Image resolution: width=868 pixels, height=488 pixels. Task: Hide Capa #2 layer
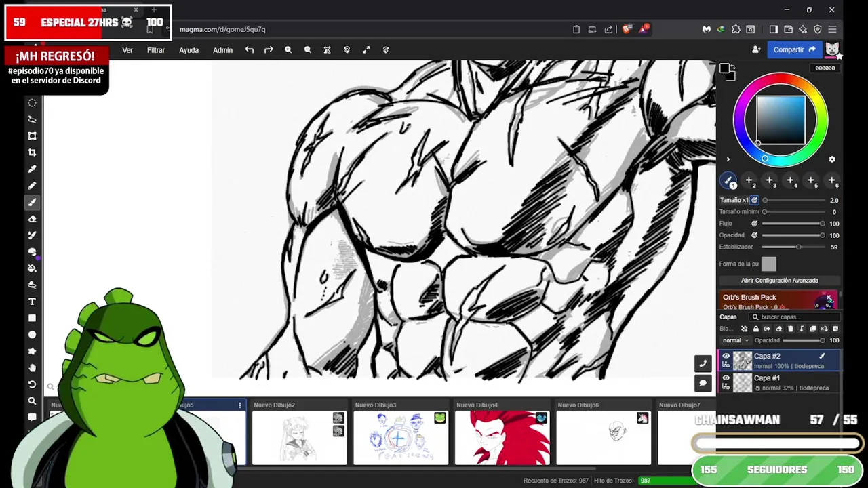[x=726, y=356]
